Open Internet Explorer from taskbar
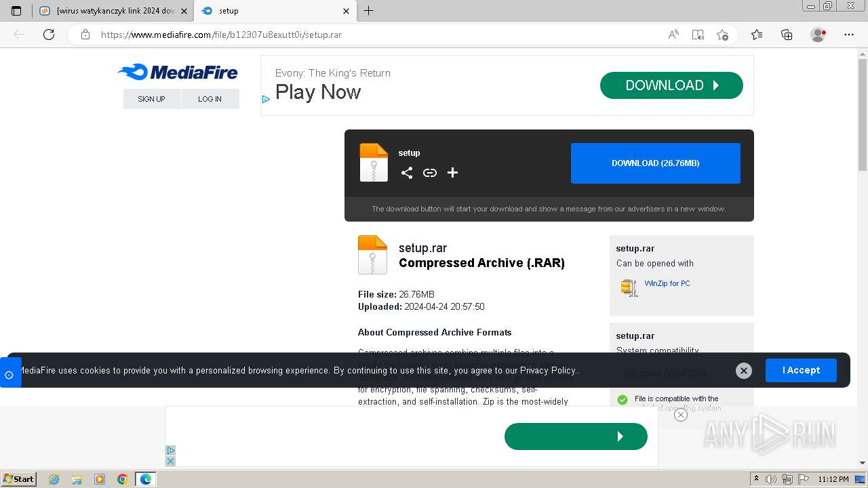This screenshot has height=488, width=868. 54,479
